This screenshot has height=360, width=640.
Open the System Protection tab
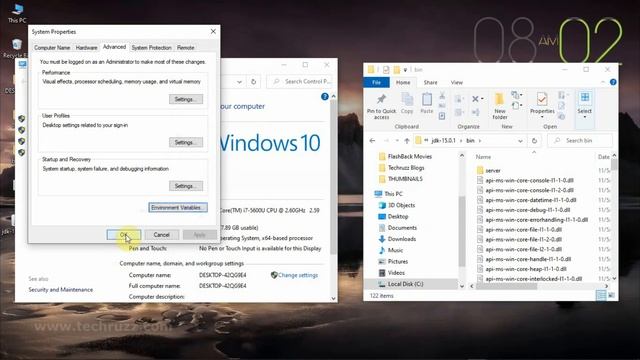pyautogui.click(x=151, y=48)
